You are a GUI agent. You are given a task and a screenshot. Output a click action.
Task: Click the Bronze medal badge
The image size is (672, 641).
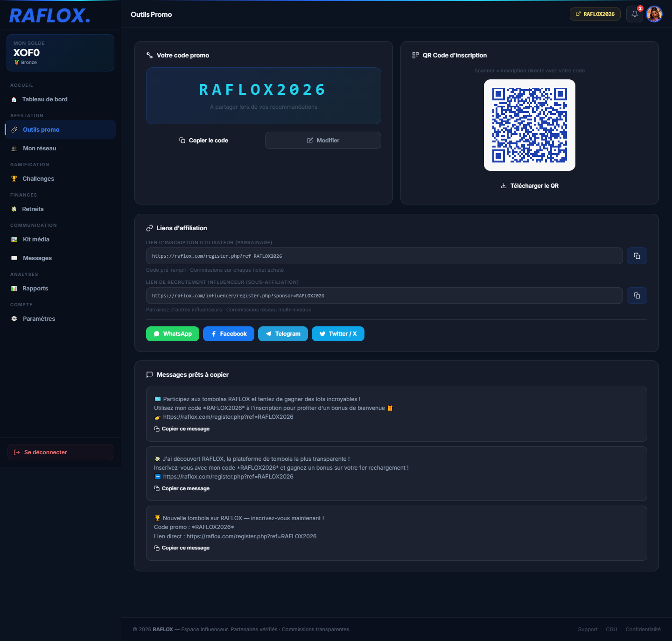pos(26,63)
